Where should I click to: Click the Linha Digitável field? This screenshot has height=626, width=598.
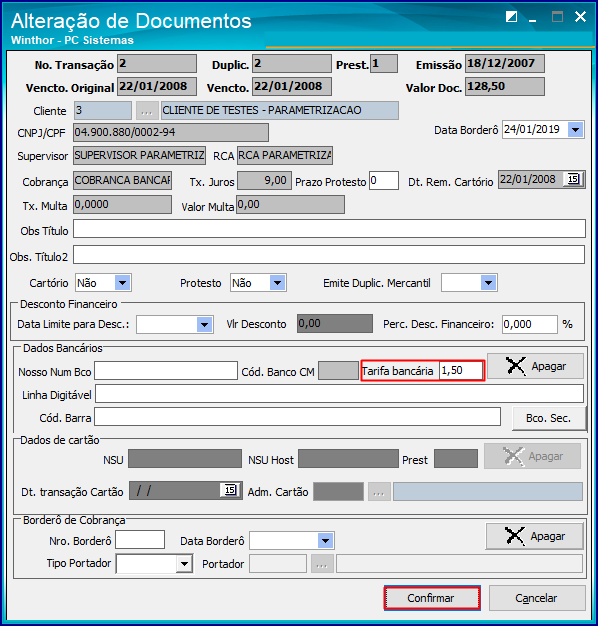point(339,394)
